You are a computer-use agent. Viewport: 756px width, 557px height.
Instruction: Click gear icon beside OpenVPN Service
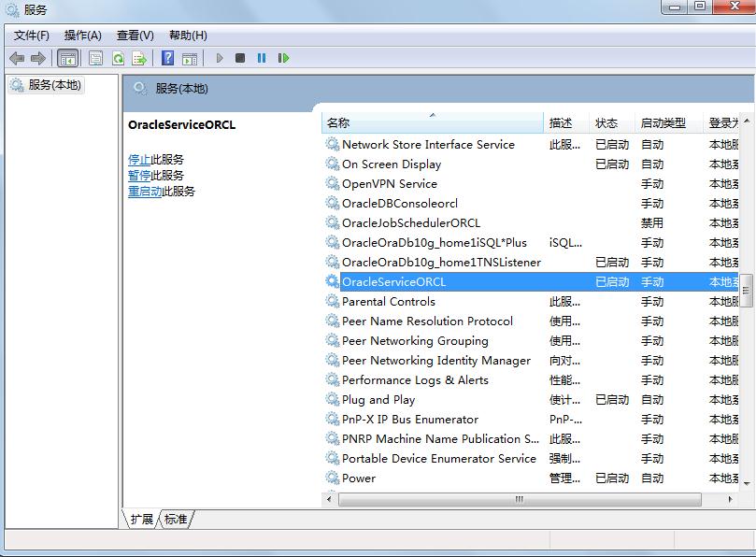332,184
